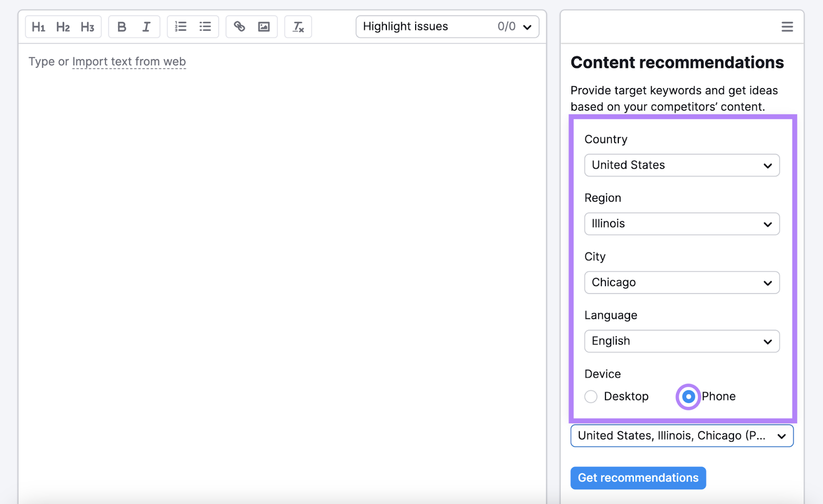Open the Region dropdown showing Illinois
Image resolution: width=823 pixels, height=504 pixels.
pyautogui.click(x=682, y=224)
